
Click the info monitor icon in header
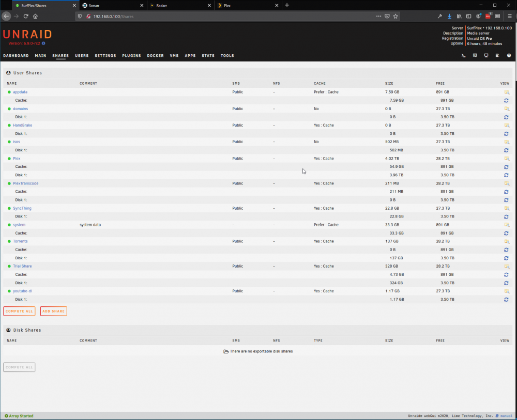[x=486, y=56]
